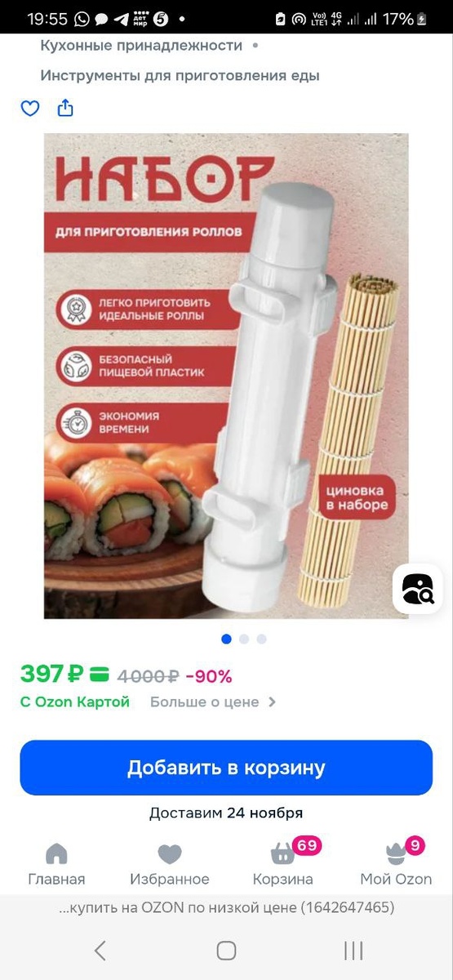Open Кухонные принадлежности category link
453x980 pixels.
coord(141,46)
